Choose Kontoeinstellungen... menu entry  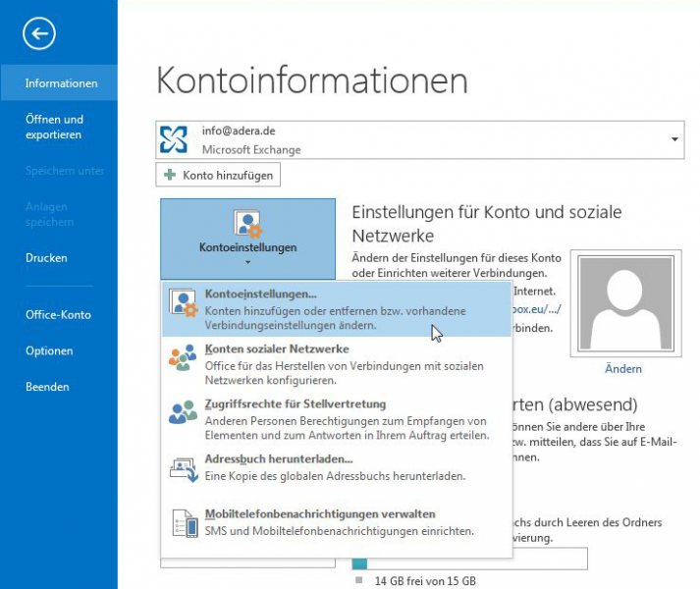pyautogui.click(x=336, y=309)
